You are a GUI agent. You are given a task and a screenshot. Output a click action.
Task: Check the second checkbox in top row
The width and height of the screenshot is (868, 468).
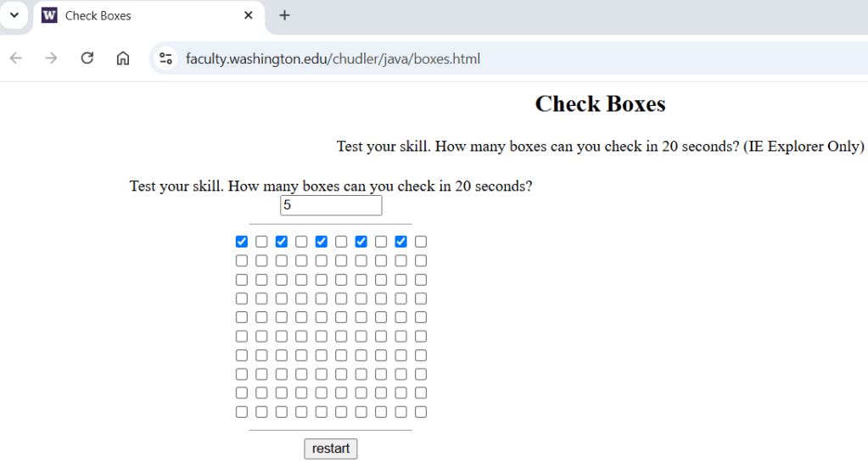(x=261, y=242)
